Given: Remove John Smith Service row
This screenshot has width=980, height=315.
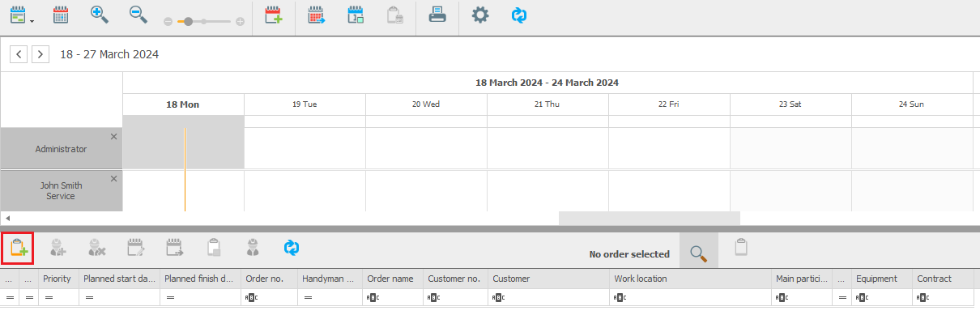Looking at the screenshot, I should point(113,178).
